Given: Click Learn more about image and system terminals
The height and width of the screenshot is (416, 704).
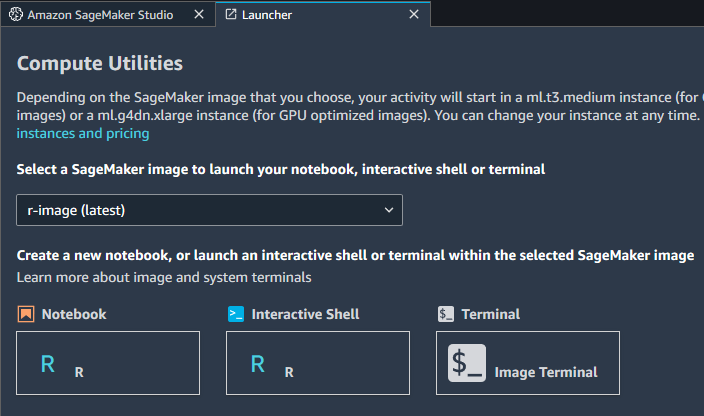Looking at the screenshot, I should 164,277.
